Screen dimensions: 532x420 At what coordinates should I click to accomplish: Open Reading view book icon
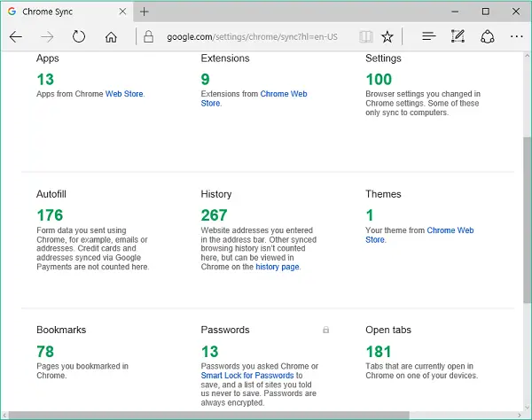coord(366,37)
